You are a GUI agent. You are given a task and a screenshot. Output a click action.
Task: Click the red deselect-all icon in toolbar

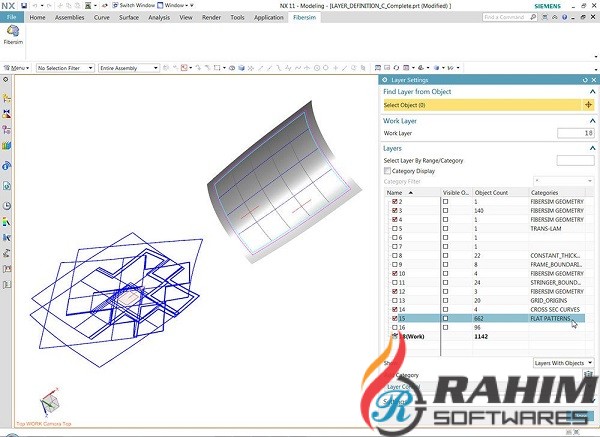[x=184, y=68]
